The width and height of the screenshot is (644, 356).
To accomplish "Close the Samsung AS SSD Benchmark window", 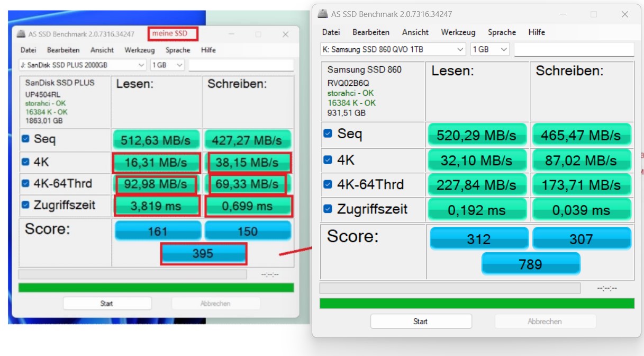I will (x=625, y=14).
